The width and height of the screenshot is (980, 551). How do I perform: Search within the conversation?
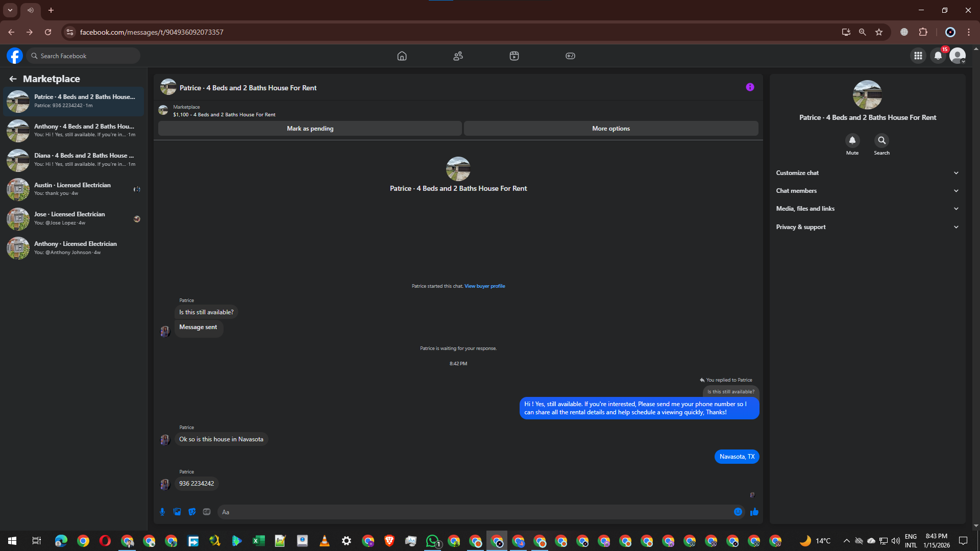(x=881, y=140)
